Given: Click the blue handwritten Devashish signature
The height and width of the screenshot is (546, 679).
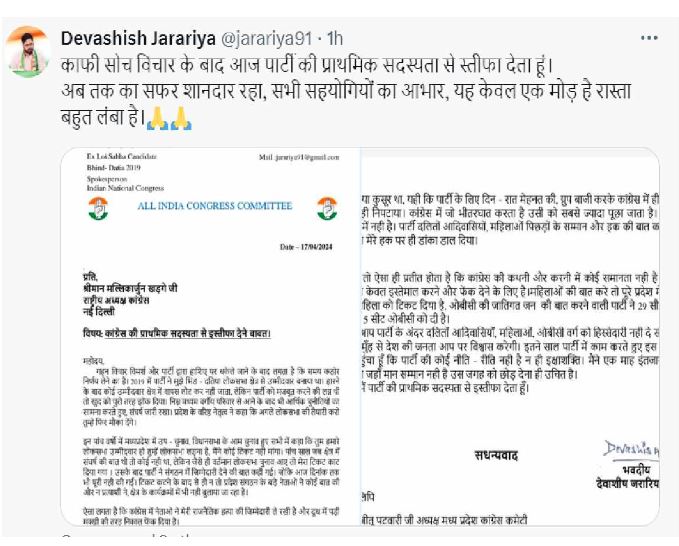Looking at the screenshot, I should point(631,450).
